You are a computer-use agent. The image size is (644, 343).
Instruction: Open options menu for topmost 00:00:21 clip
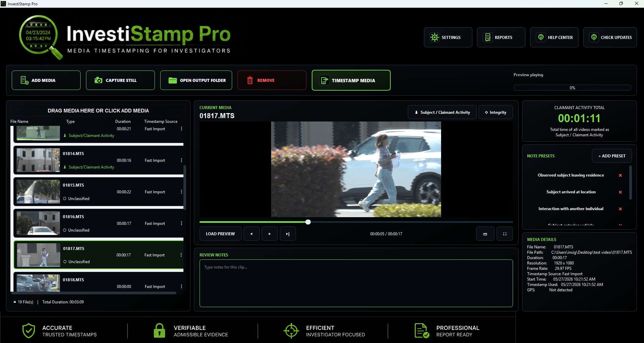pos(181,129)
